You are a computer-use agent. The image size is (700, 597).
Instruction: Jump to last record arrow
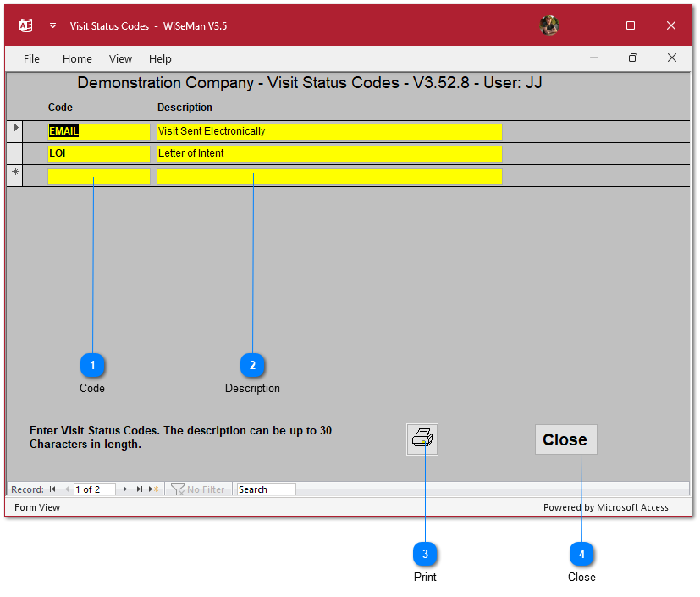pyautogui.click(x=140, y=489)
